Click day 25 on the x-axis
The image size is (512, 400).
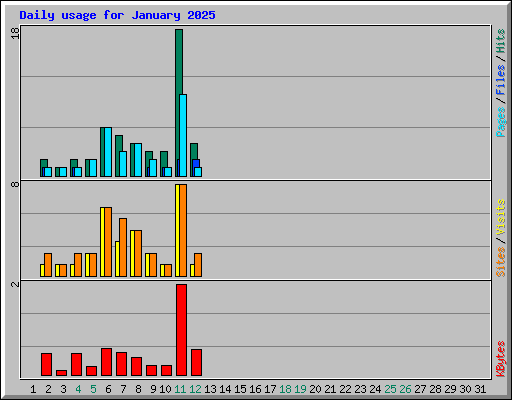[x=390, y=389]
